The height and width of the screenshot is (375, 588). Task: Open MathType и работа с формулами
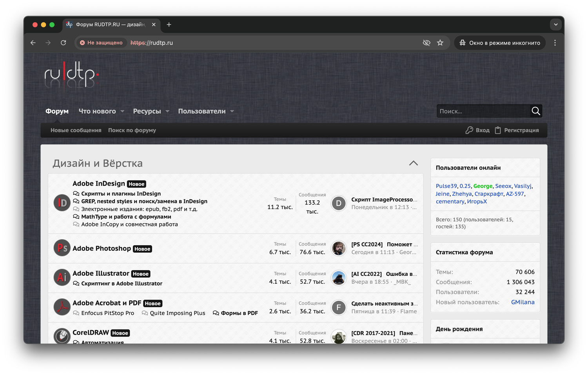click(126, 217)
